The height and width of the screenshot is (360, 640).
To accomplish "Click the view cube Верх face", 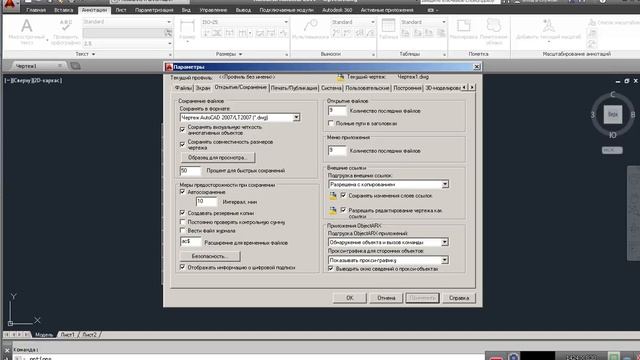I will coord(612,114).
